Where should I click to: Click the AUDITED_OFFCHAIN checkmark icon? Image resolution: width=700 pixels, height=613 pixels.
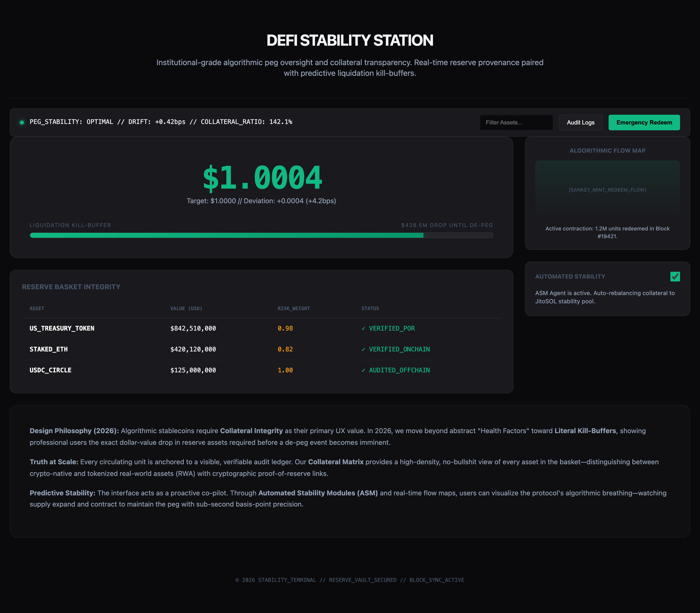pyautogui.click(x=363, y=370)
